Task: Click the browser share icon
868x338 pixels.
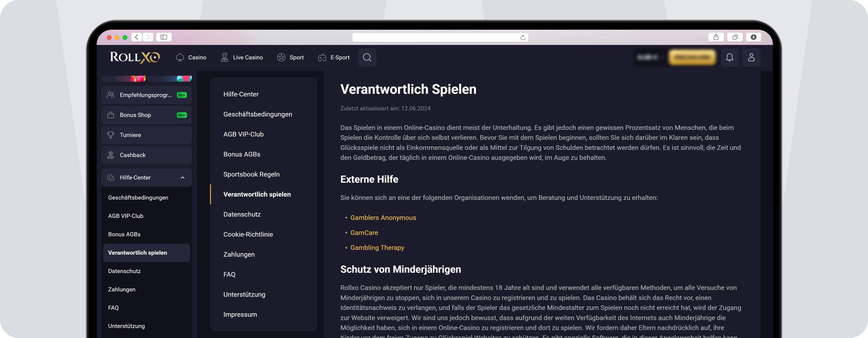Action: point(716,37)
